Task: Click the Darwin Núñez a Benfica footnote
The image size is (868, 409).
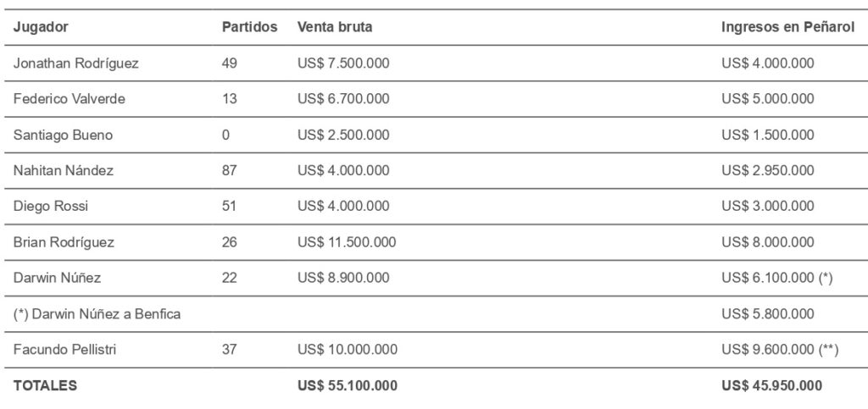Action: (x=97, y=314)
